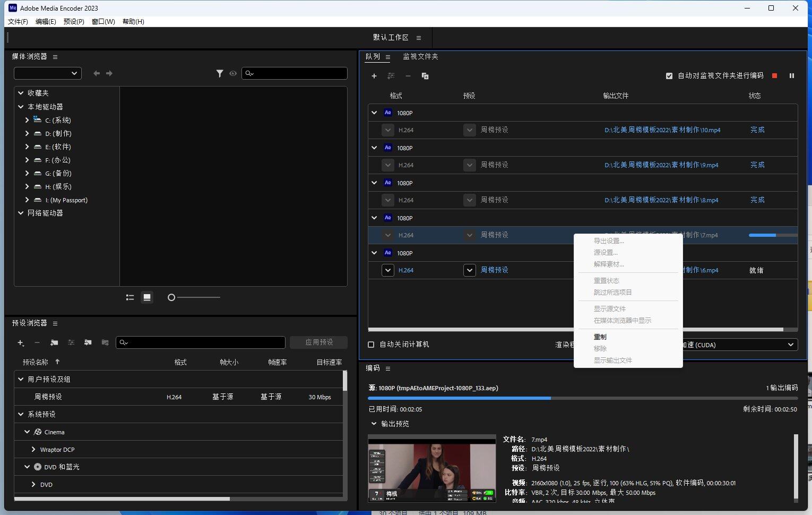Remove selected queue item minus icon

click(x=408, y=76)
